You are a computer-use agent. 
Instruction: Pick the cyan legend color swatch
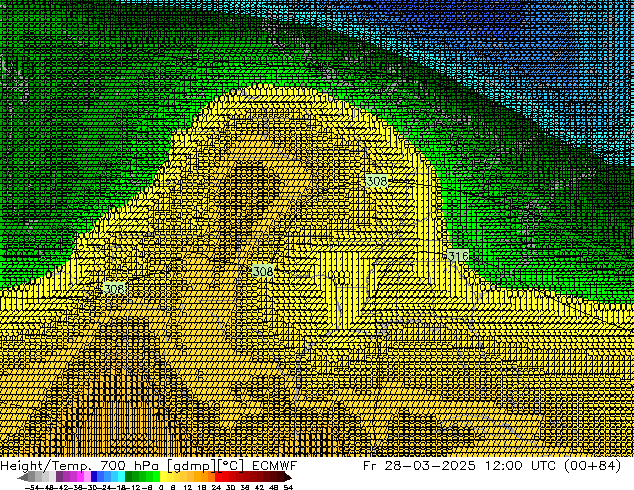[x=121, y=477]
